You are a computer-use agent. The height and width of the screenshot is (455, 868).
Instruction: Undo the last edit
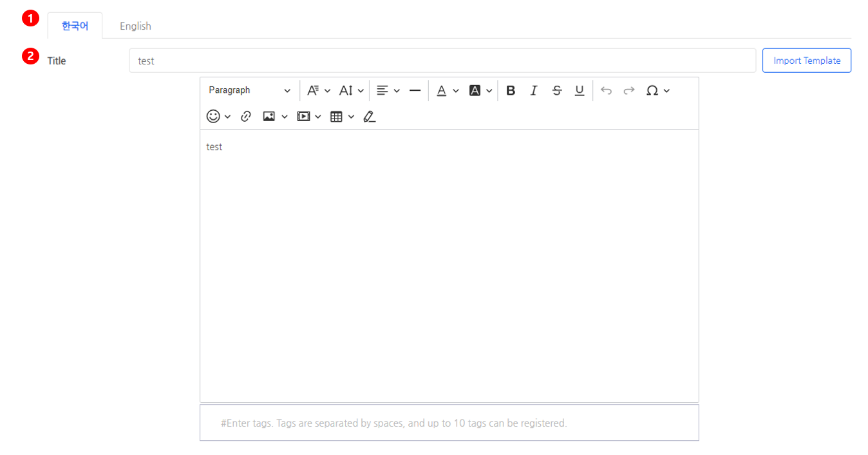pyautogui.click(x=606, y=91)
